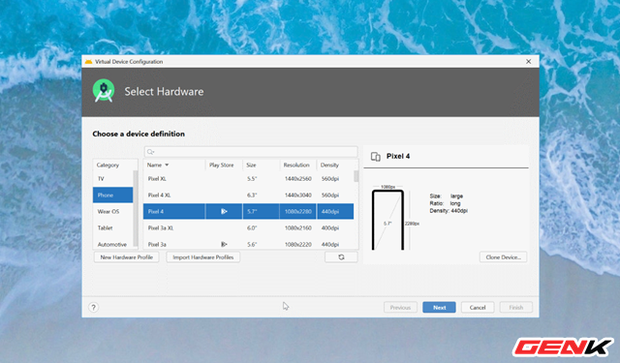Click Import Hardware Profiles button
Image resolution: width=620 pixels, height=363 pixels.
click(x=203, y=257)
